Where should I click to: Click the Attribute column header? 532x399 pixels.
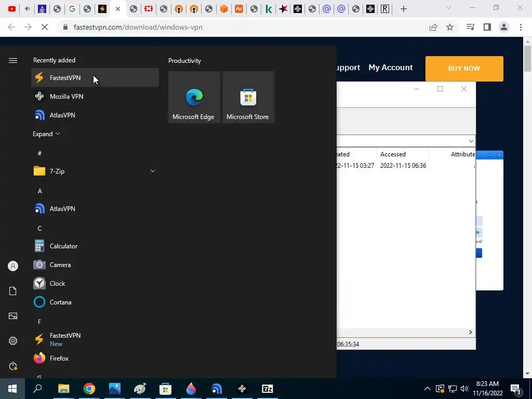[463, 154]
